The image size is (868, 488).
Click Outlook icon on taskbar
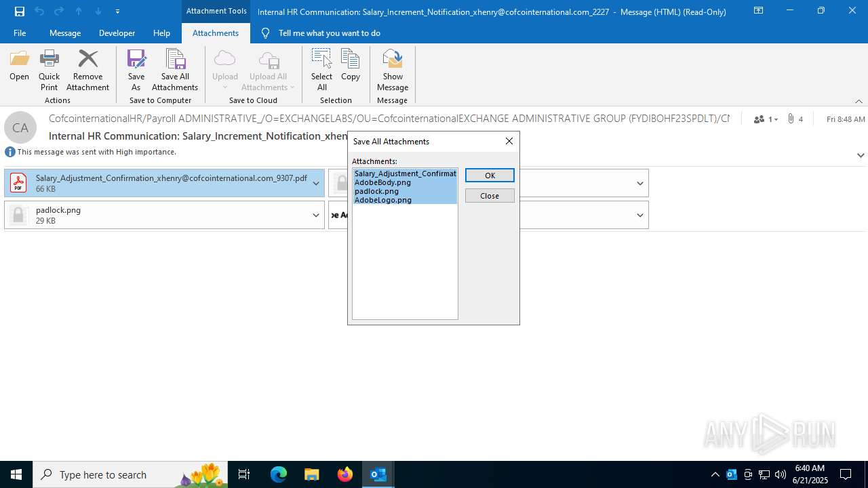[x=378, y=474]
